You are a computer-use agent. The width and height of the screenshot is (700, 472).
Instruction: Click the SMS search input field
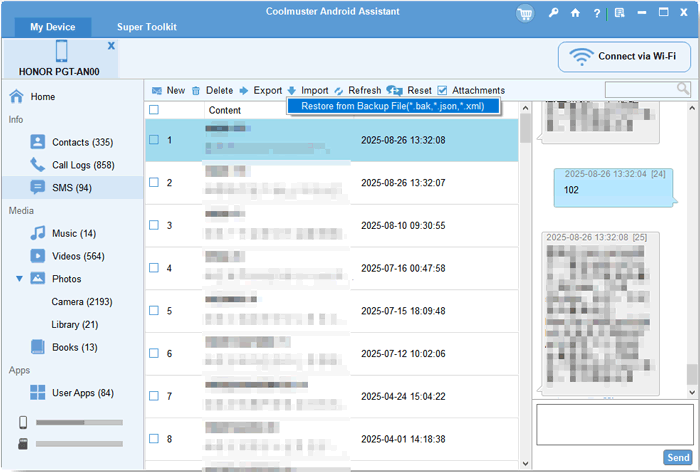[641, 89]
